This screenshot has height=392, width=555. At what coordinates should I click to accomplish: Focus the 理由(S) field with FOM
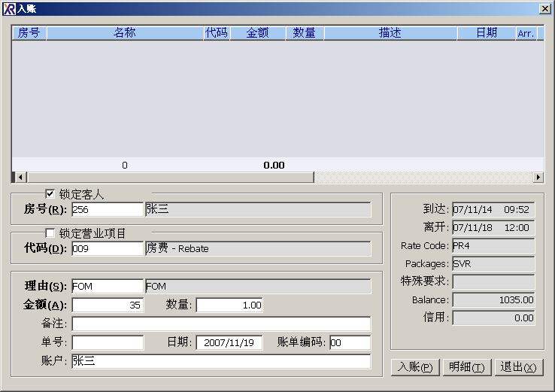point(108,286)
